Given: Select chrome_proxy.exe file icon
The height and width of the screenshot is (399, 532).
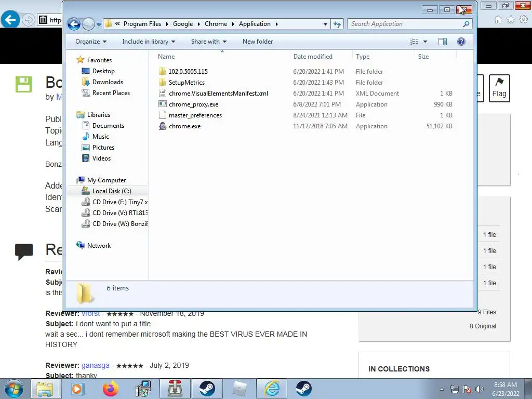Looking at the screenshot, I should pyautogui.click(x=163, y=104).
